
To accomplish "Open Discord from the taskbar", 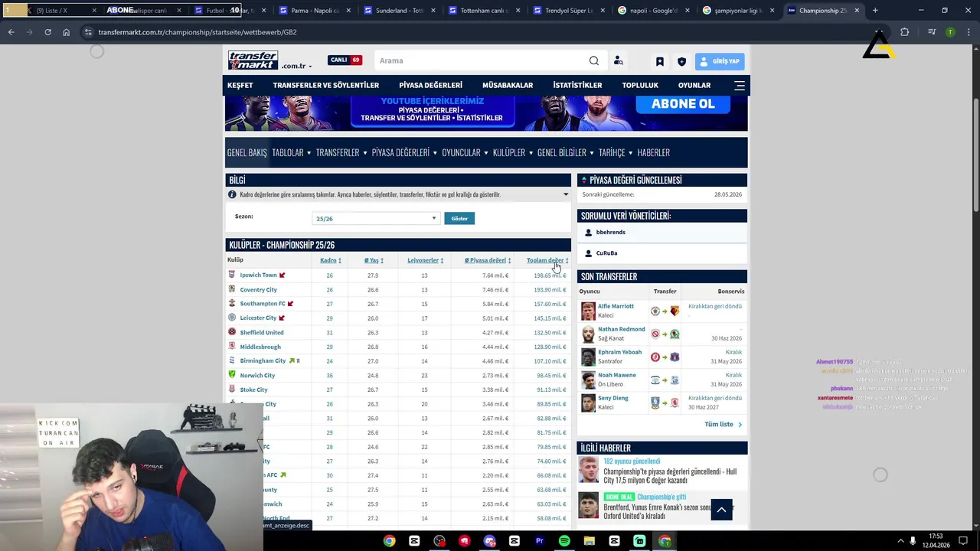I will (489, 541).
